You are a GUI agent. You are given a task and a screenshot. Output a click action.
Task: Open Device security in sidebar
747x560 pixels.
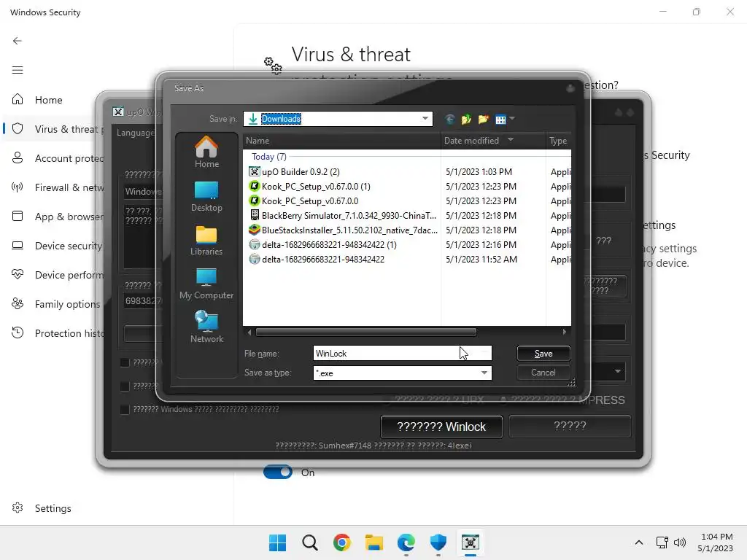pos(53,245)
